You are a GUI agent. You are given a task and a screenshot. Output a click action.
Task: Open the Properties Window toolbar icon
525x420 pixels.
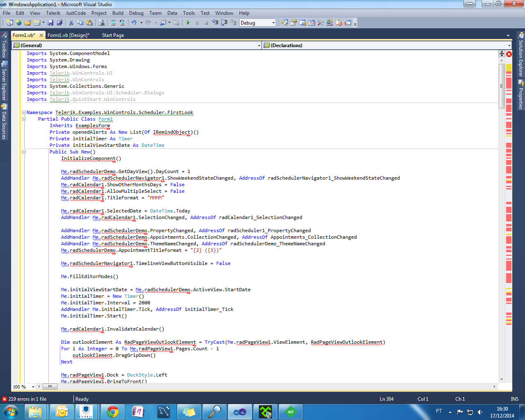pos(294,23)
